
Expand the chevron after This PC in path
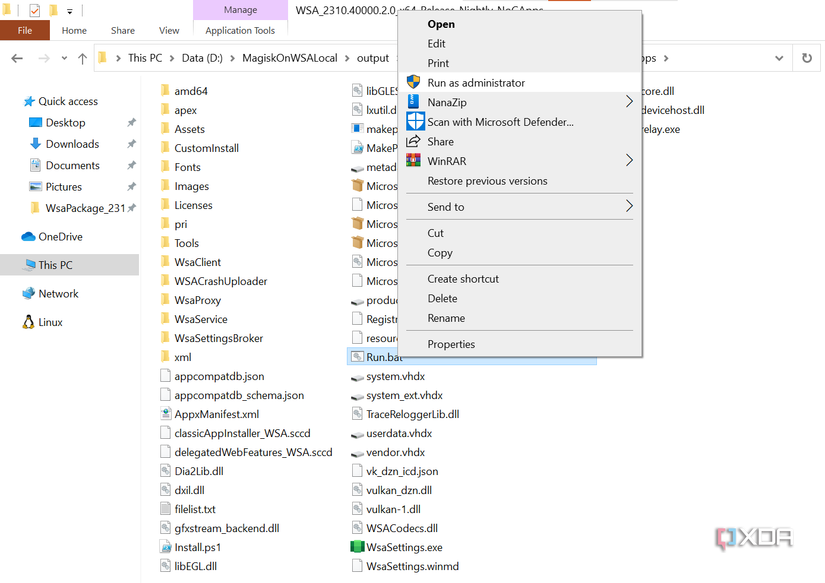[172, 58]
